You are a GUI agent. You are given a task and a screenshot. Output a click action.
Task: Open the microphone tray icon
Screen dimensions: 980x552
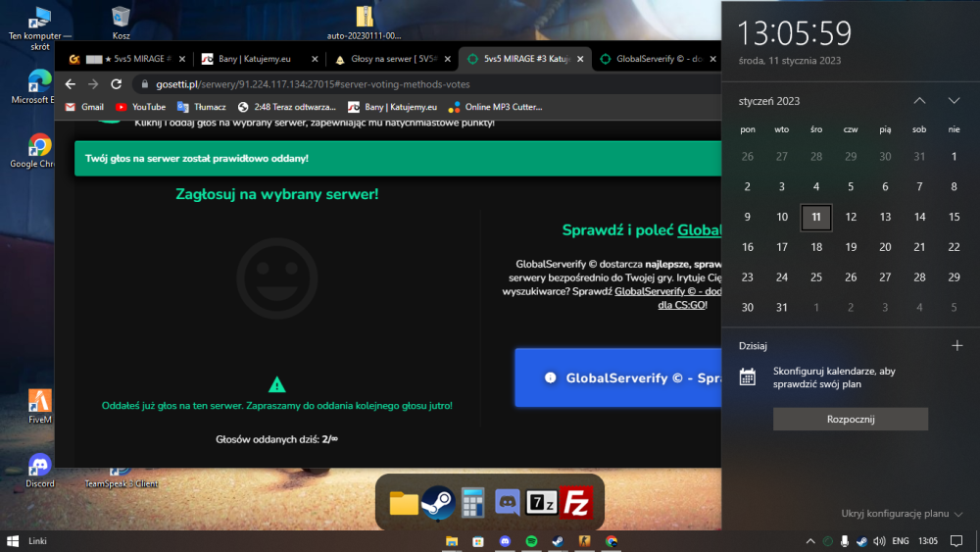point(845,541)
